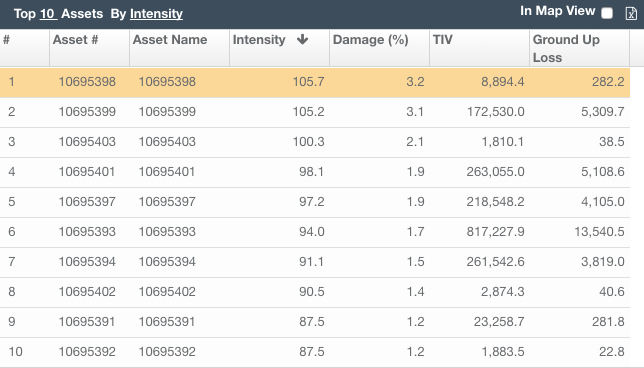Click intensity value 97.2
Image resolution: width=644 pixels, height=368 pixels.
click(312, 202)
